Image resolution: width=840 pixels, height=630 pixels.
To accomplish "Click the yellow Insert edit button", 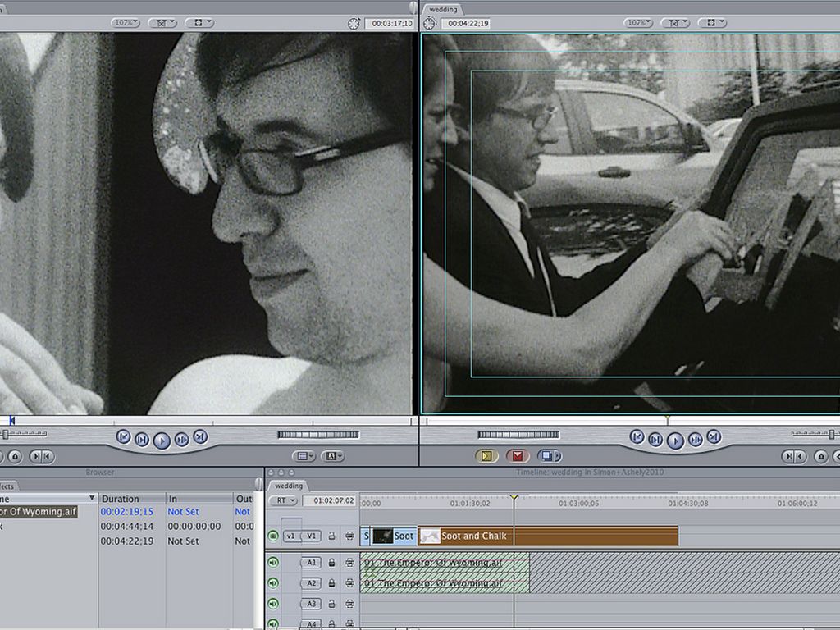I will [x=486, y=455].
